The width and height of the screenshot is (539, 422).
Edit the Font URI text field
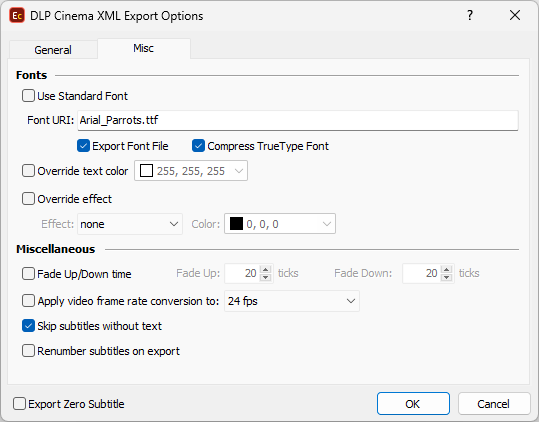point(298,120)
